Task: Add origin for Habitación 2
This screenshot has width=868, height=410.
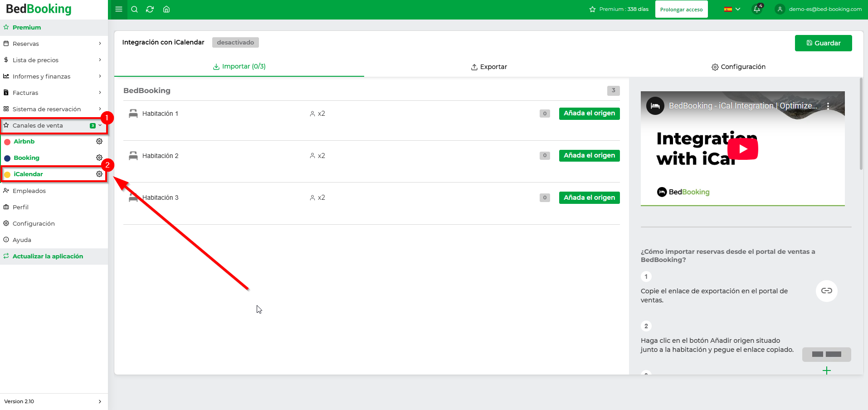Action: [x=589, y=156]
